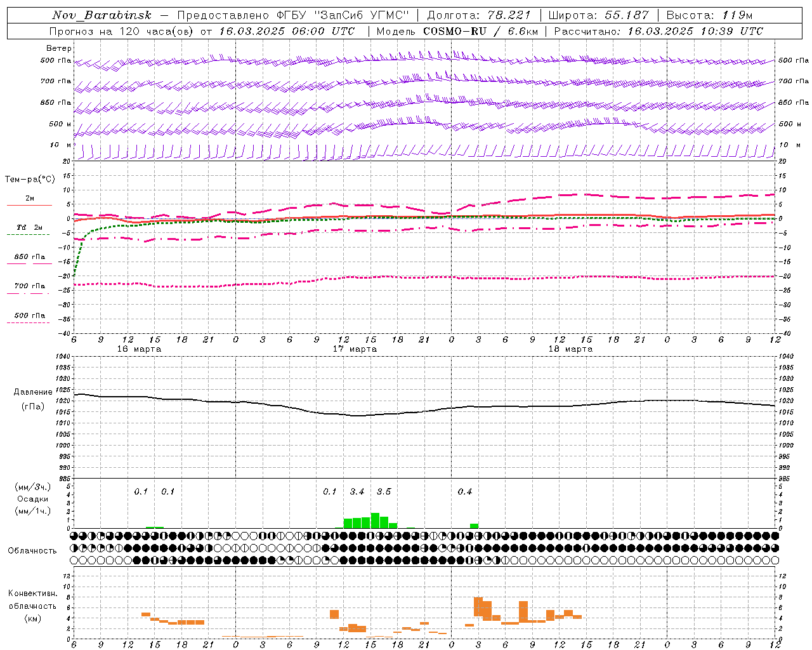The image size is (812, 650).
Task: Click the Давление pressure panel label
Action: point(33,392)
